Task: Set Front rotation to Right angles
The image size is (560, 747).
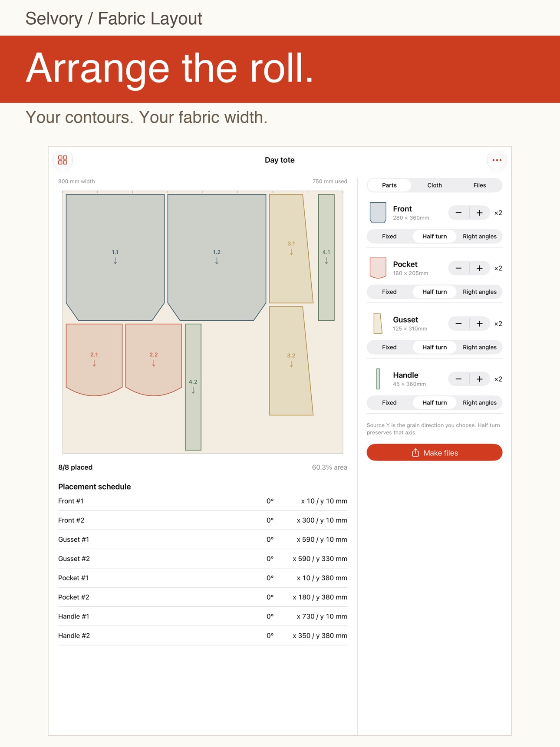Action: tap(480, 237)
